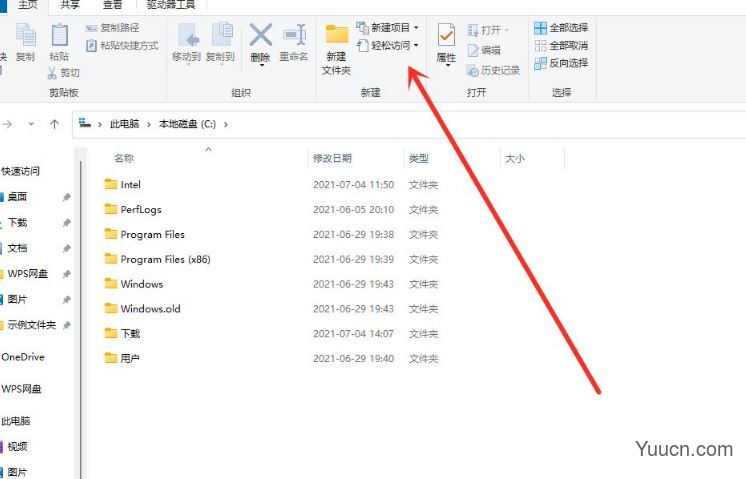The height and width of the screenshot is (479, 746).
Task: Create a New folder (新建文件夹)
Action: click(336, 49)
